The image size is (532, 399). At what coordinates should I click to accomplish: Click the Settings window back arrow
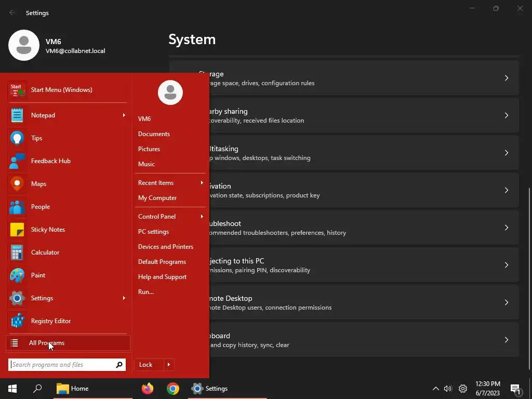(12, 13)
